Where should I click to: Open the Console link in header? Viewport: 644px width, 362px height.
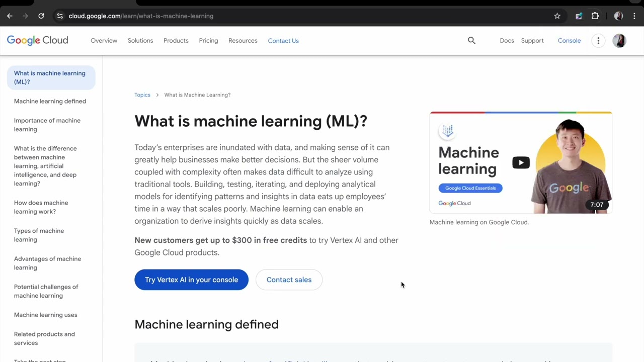coord(569,41)
